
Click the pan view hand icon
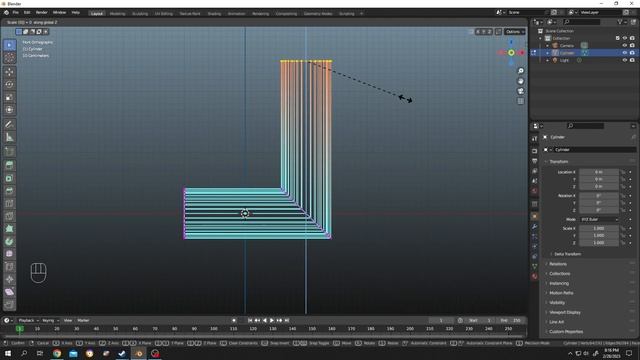520,81
